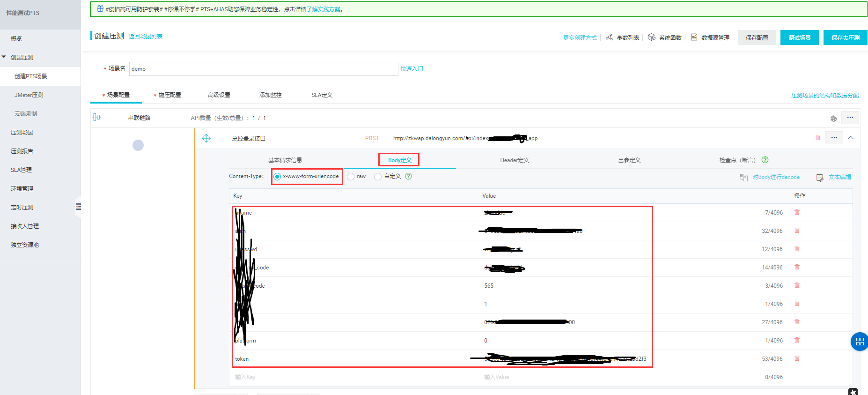
Task: Click the serial chain icon beside 串联链路
Action: coord(96,117)
